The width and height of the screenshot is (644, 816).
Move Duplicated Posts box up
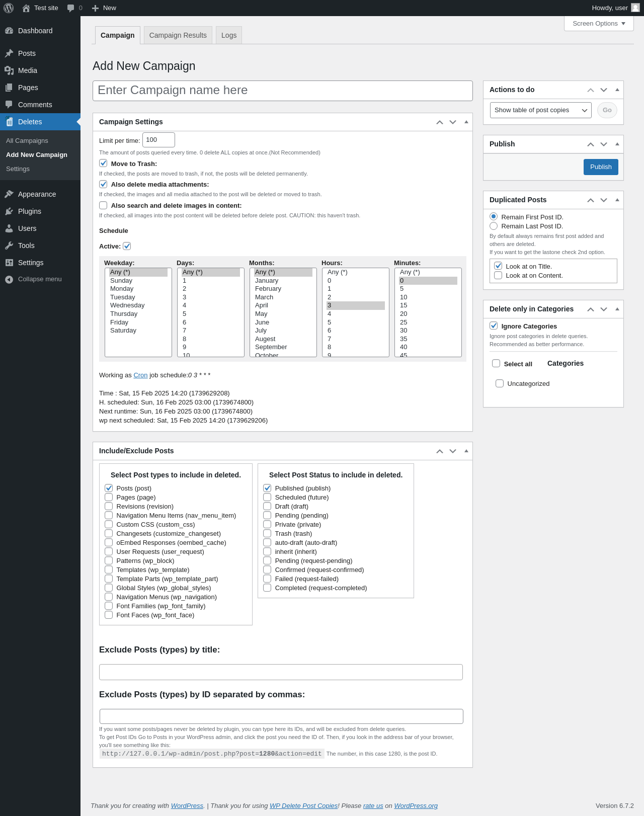591,200
